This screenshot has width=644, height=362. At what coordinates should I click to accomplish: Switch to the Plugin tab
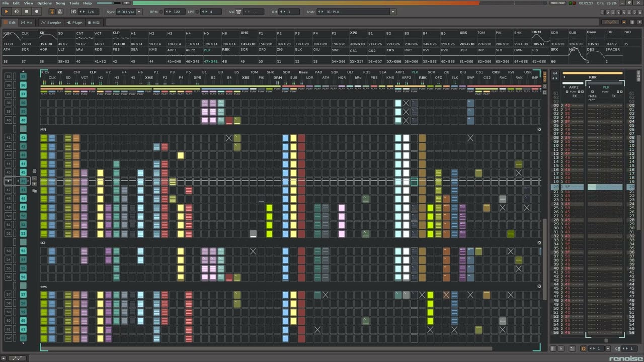[x=75, y=23]
